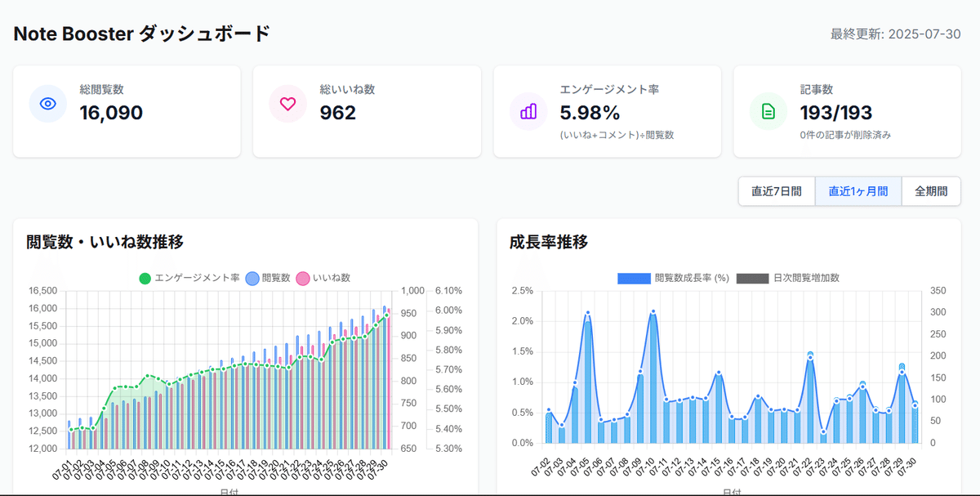Click the 閲覧数・いいね数推移 chart title
The height and width of the screenshot is (496, 980).
tap(103, 242)
